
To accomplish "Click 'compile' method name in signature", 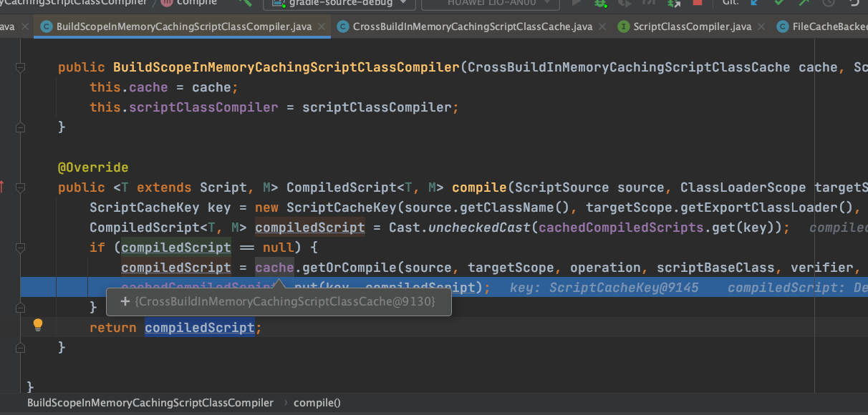I will click(479, 187).
